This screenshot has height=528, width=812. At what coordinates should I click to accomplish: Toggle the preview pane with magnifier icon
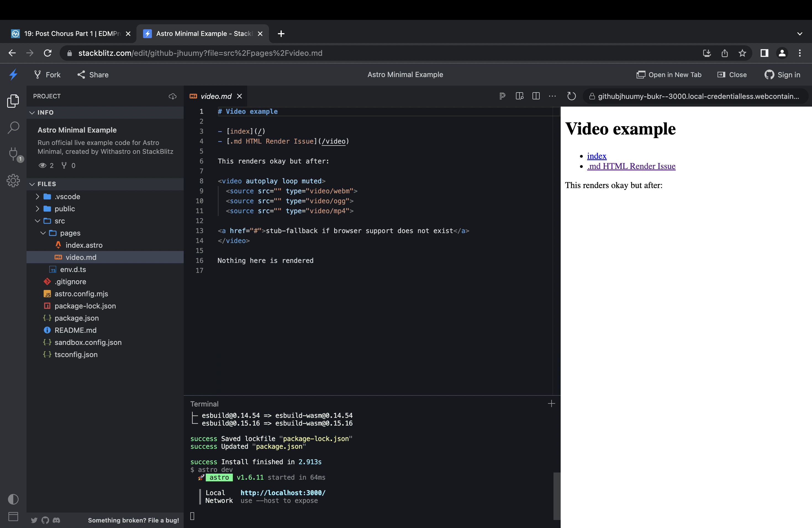(x=519, y=96)
